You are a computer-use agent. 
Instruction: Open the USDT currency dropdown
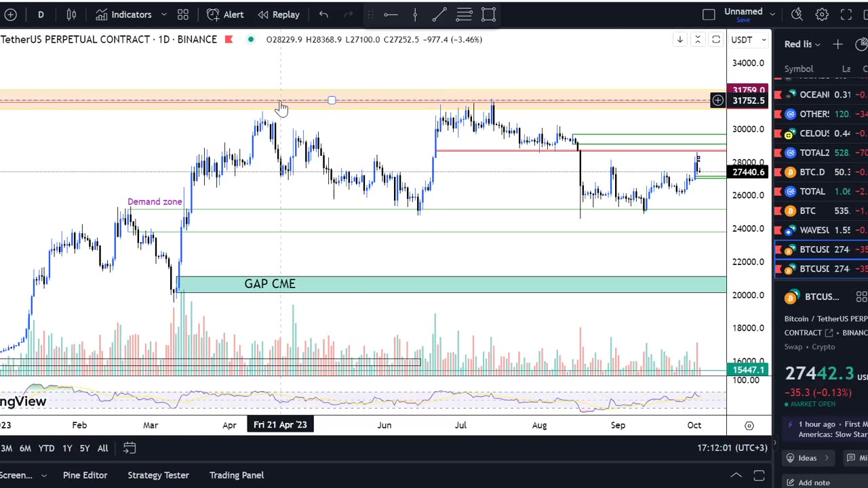[x=749, y=39]
